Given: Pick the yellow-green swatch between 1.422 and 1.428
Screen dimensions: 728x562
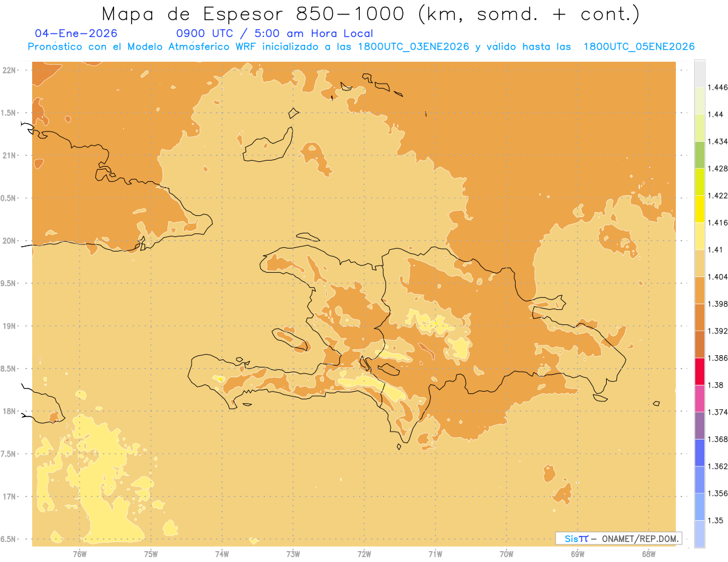Looking at the screenshot, I should pyautogui.click(x=699, y=182).
